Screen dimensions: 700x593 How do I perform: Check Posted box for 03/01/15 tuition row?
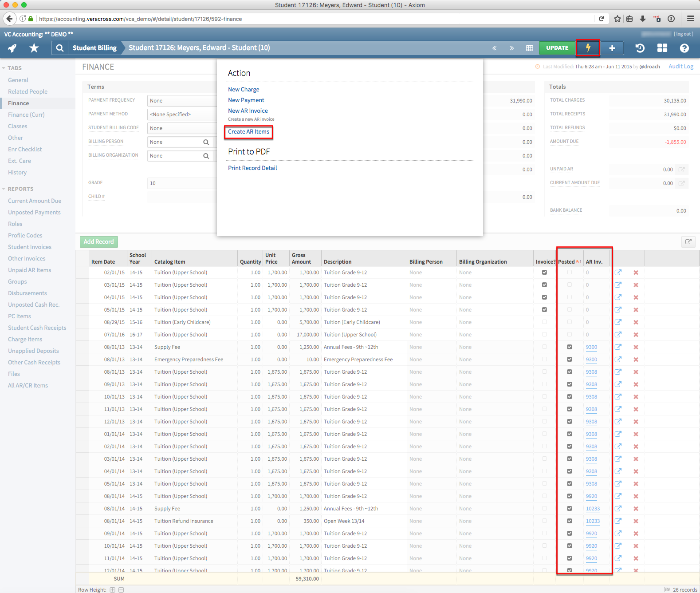point(570,285)
